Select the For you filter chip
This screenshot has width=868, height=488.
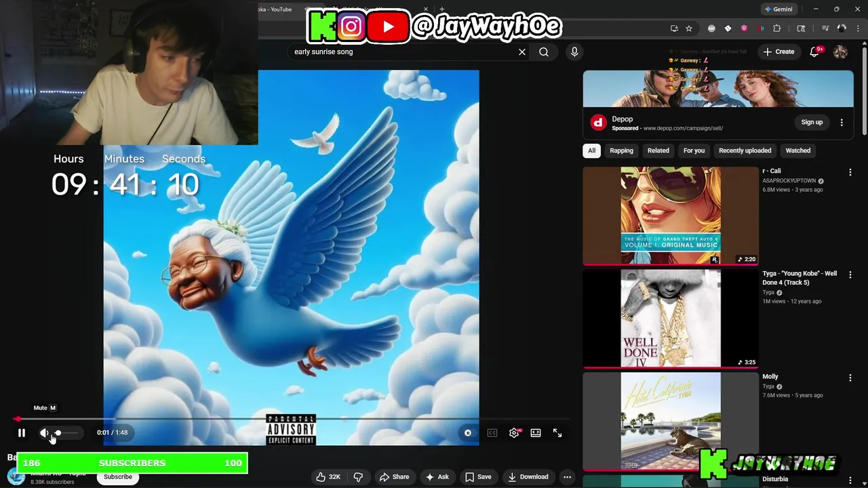click(694, 150)
